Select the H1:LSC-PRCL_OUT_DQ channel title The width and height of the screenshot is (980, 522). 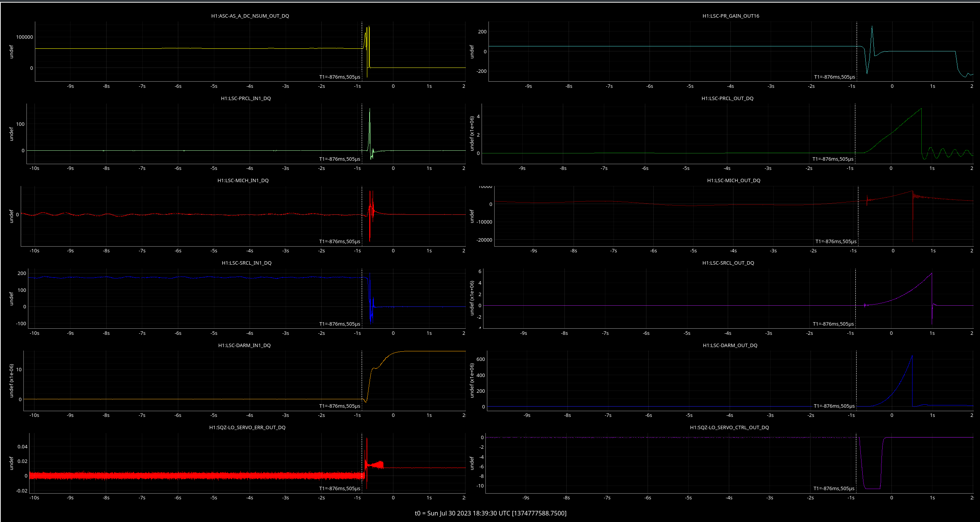pos(727,99)
